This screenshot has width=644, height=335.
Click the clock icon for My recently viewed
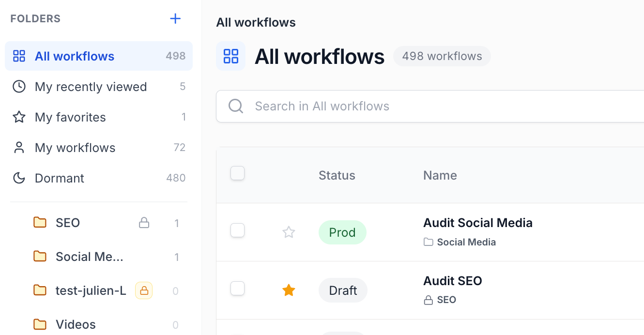click(x=19, y=87)
